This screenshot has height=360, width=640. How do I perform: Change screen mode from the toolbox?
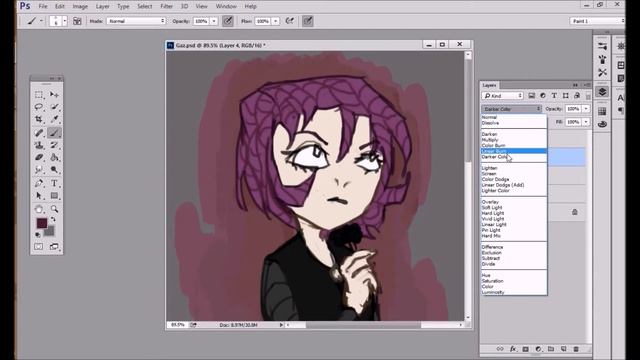point(54,247)
